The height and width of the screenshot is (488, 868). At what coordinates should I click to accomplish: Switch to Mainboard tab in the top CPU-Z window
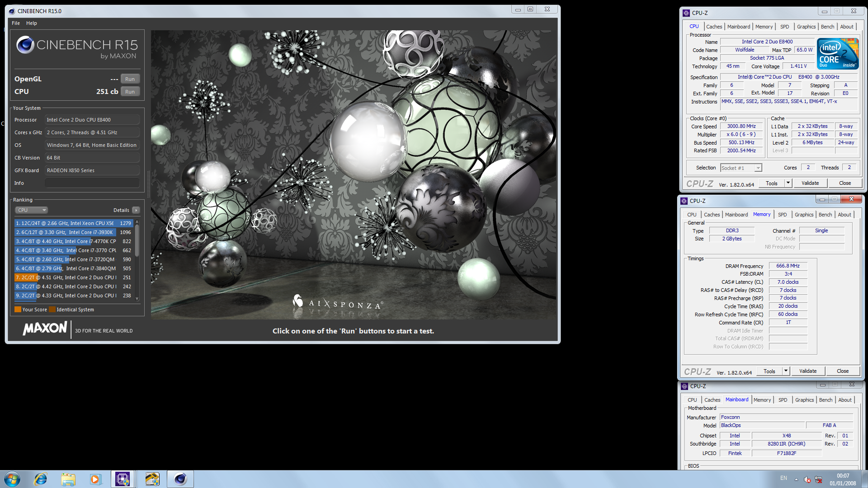[x=739, y=27]
